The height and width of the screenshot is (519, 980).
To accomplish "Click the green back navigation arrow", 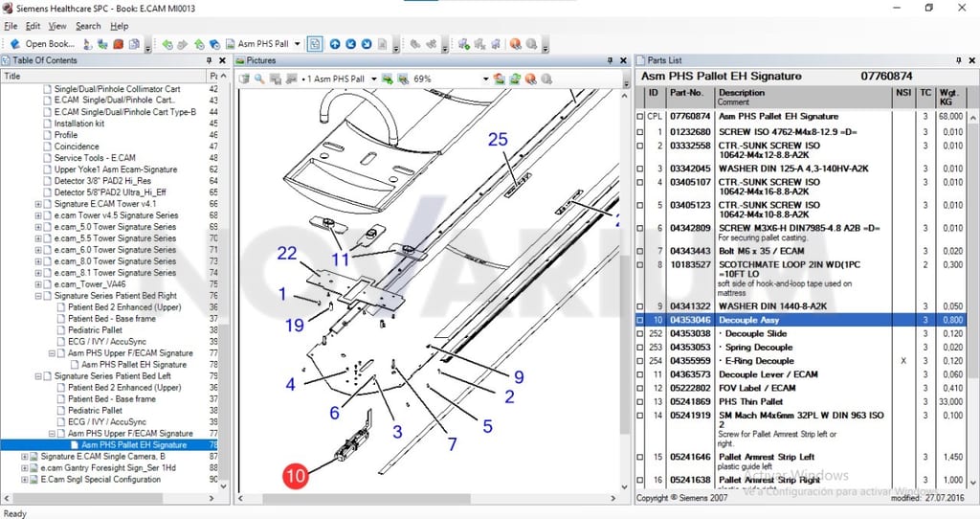I will pos(167,44).
